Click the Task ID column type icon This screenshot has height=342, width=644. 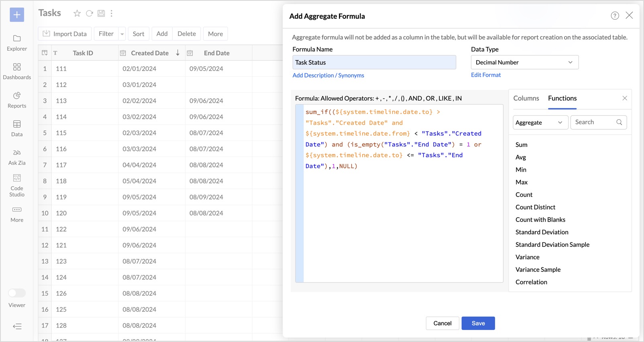tap(55, 53)
